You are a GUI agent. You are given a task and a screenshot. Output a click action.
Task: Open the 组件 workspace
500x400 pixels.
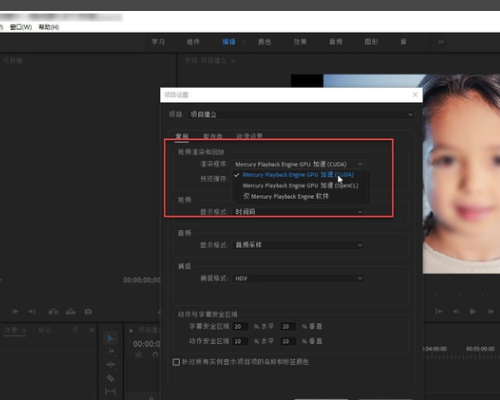click(193, 42)
